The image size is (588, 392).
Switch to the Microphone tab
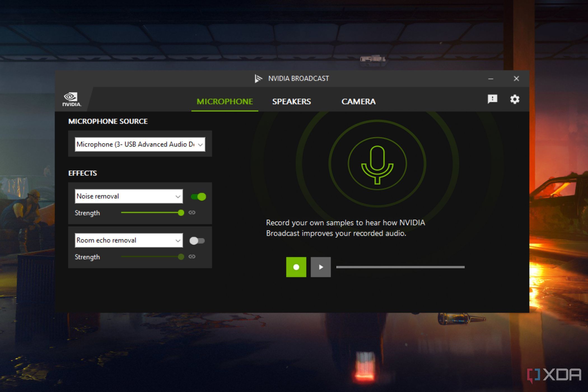225,101
